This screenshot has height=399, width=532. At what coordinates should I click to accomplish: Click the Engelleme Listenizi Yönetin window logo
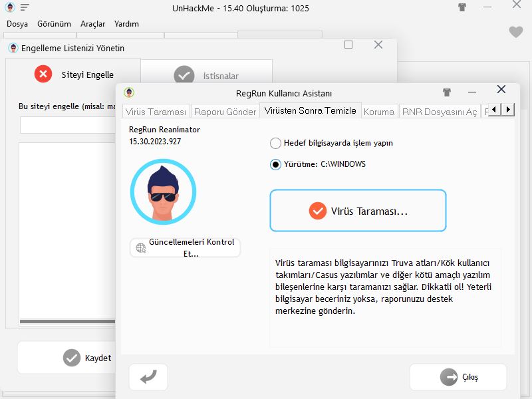pyautogui.click(x=13, y=48)
